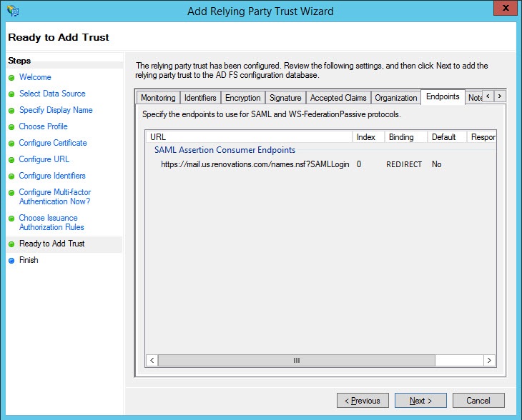Select the SAML endpoint URL row
Screen dimensions: 522x420
255,164
